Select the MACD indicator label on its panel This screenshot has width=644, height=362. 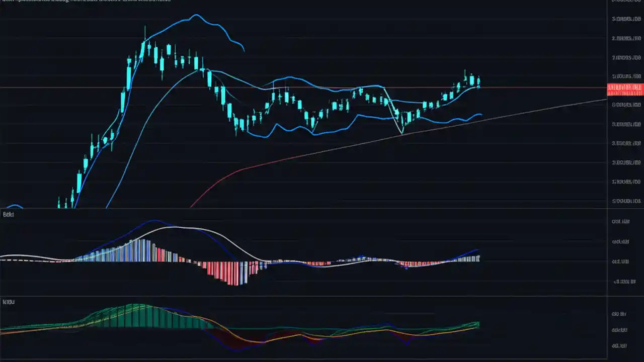[7, 214]
